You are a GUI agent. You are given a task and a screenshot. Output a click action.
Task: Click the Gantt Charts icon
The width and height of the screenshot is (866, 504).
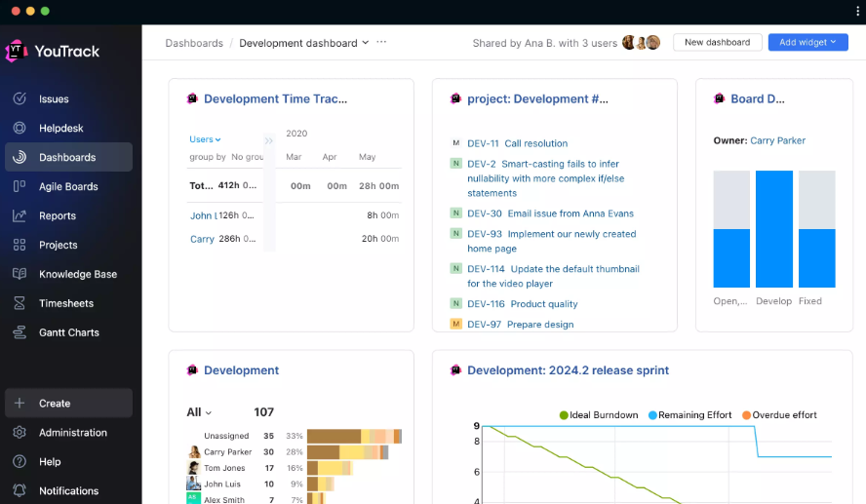tap(20, 332)
